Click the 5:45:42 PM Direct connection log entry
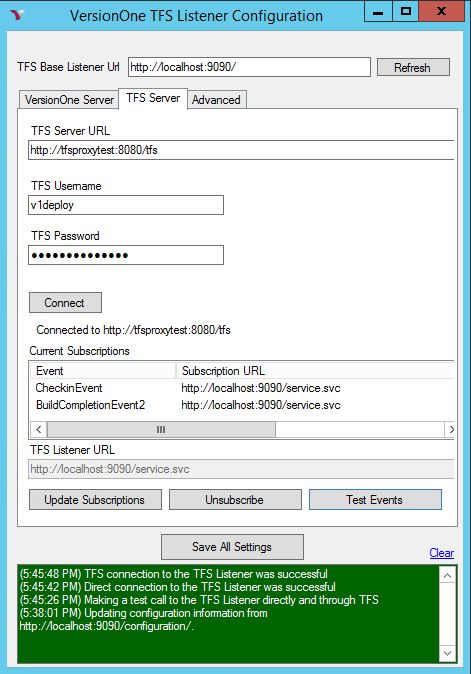The height and width of the screenshot is (674, 471). (x=177, y=587)
